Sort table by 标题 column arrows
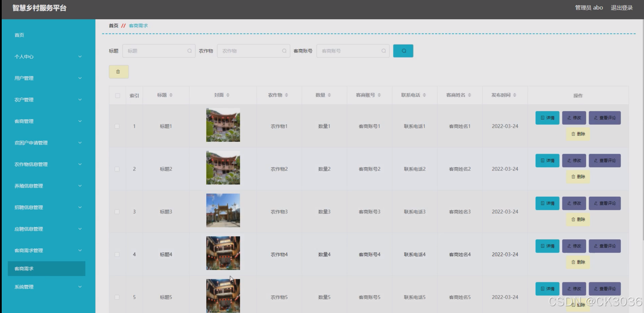 coord(171,95)
